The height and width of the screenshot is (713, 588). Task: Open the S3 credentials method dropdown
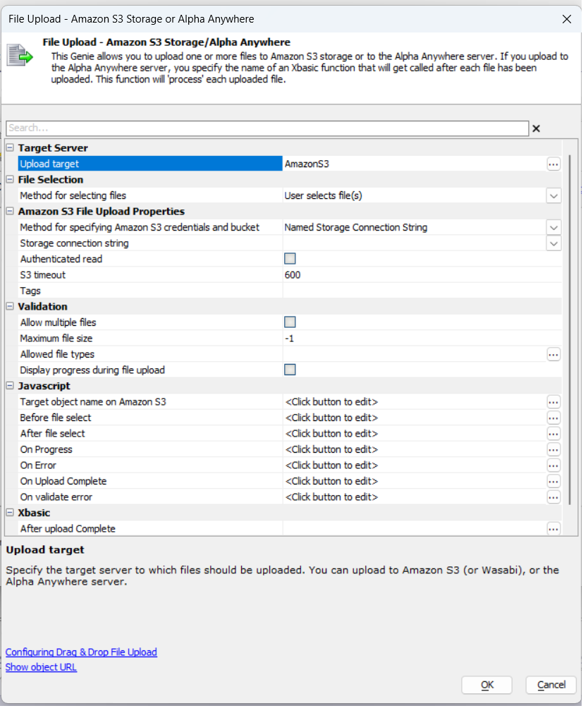(553, 227)
